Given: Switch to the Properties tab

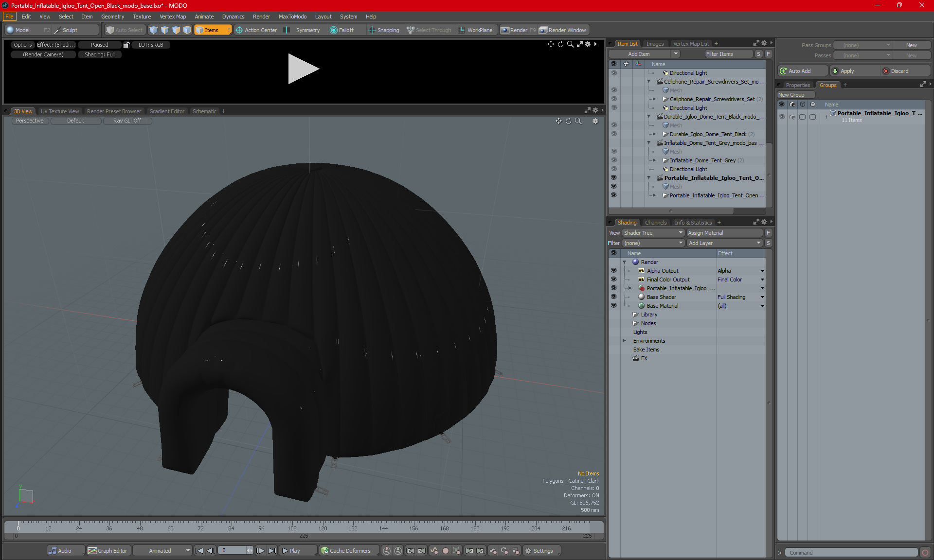Looking at the screenshot, I should coord(798,85).
